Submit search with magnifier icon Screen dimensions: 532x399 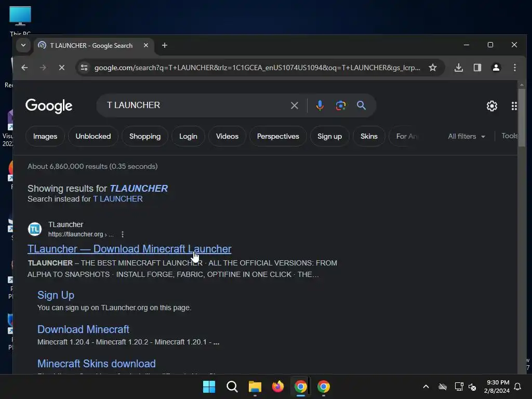click(x=362, y=105)
